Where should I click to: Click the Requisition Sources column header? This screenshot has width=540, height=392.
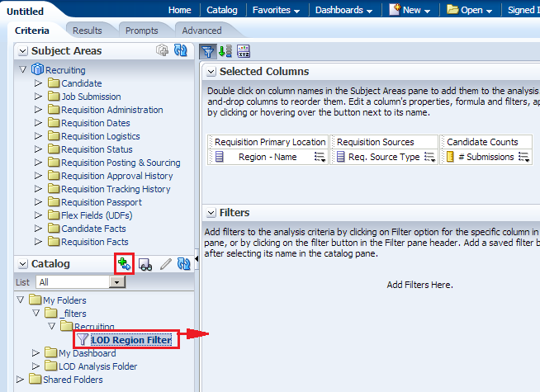click(376, 142)
